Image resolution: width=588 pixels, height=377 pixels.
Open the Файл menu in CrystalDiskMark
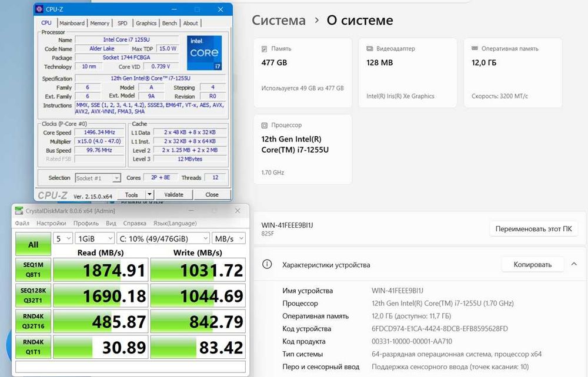22,223
